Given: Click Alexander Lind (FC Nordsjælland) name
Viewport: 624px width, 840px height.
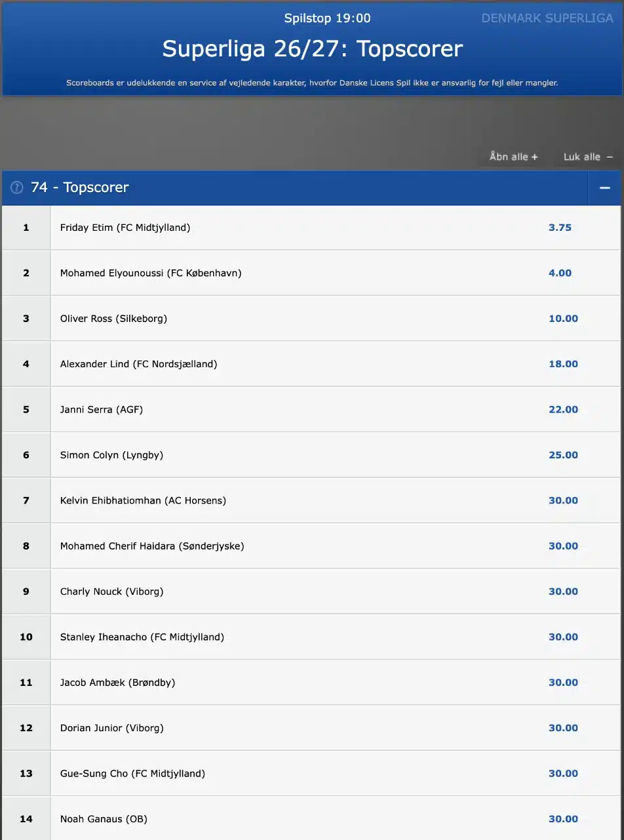Looking at the screenshot, I should point(138,364).
